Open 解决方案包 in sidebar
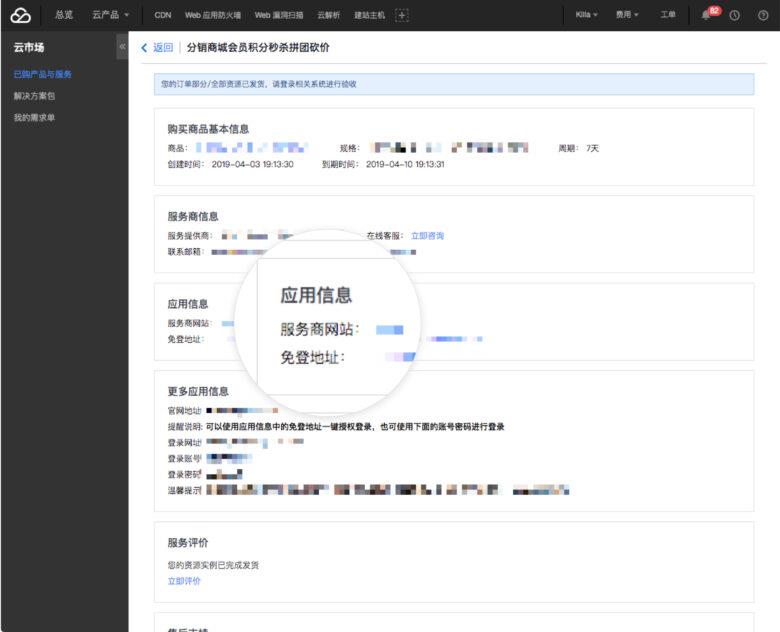The height and width of the screenshot is (632, 780). (x=34, y=96)
